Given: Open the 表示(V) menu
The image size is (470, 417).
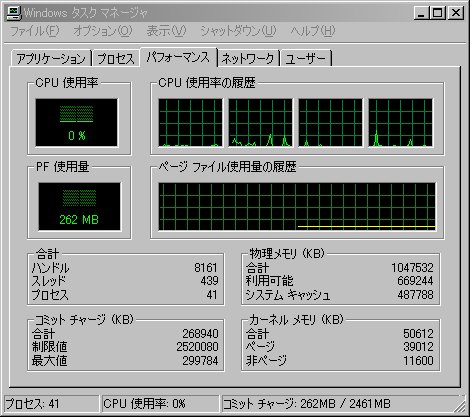Looking at the screenshot, I should [166, 31].
